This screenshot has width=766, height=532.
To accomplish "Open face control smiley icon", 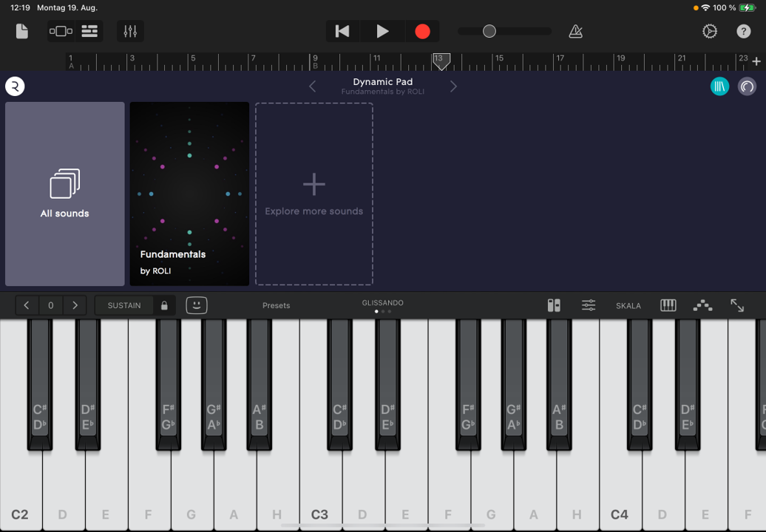I will 197,305.
